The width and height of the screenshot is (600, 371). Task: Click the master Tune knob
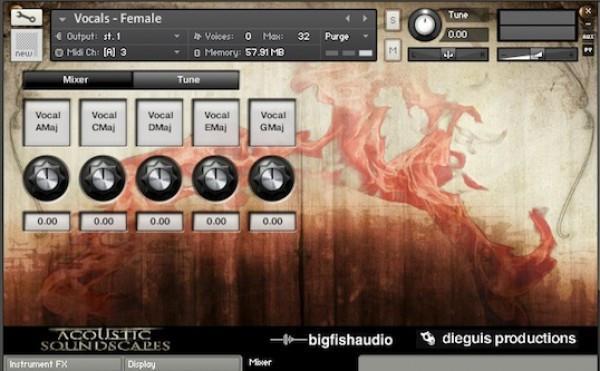[x=424, y=24]
